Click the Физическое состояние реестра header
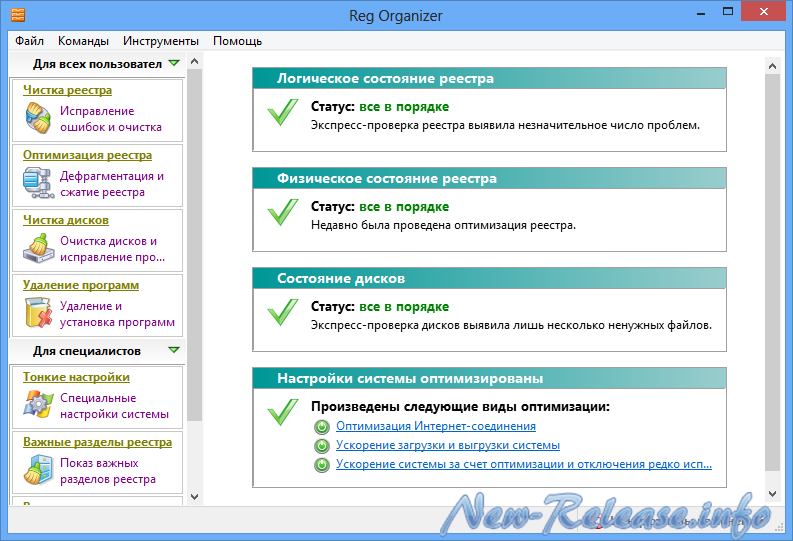 pos(490,178)
